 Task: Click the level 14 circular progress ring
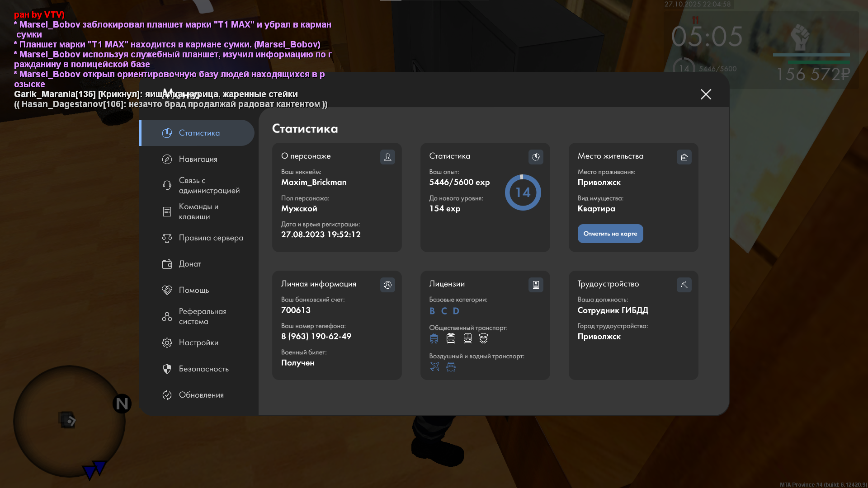click(x=523, y=192)
